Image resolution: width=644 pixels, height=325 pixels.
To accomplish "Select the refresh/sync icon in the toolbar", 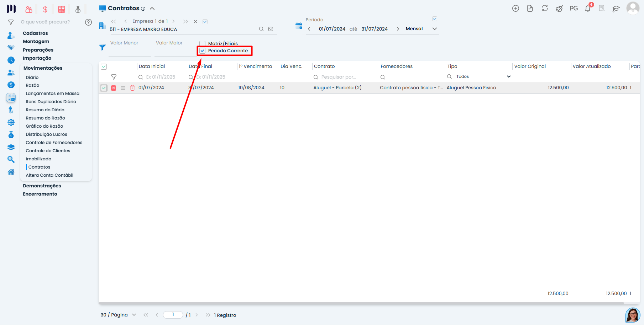I will [545, 8].
